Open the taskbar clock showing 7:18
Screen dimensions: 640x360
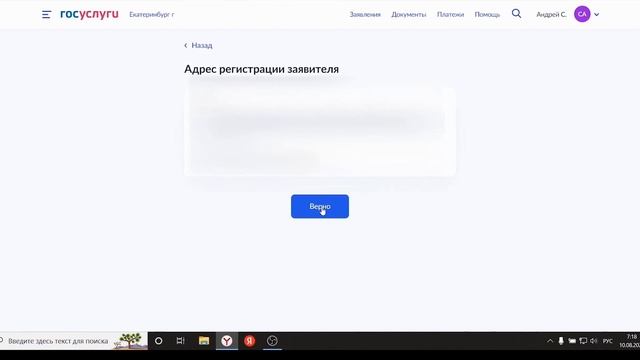[x=629, y=341]
